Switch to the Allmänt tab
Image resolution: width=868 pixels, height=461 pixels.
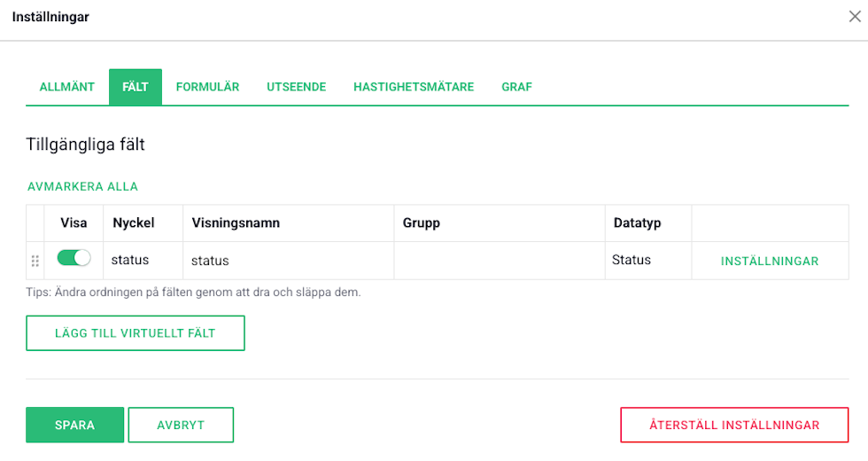pyautogui.click(x=67, y=87)
